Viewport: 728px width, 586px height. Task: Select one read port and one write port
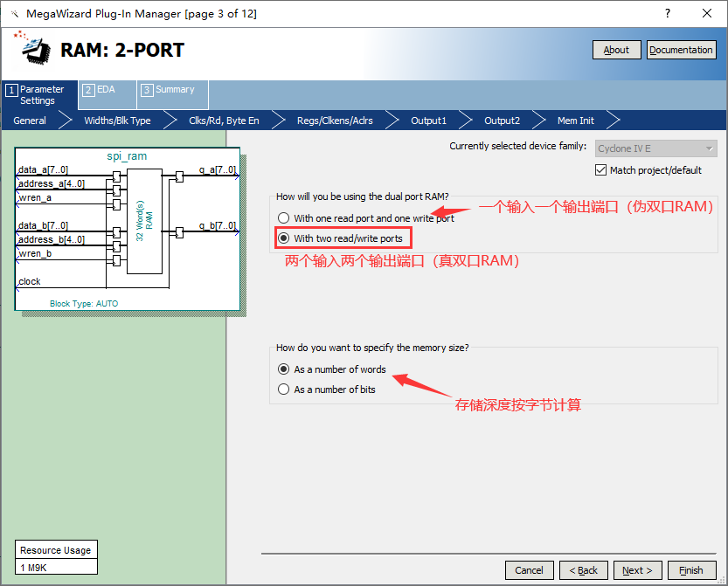283,218
